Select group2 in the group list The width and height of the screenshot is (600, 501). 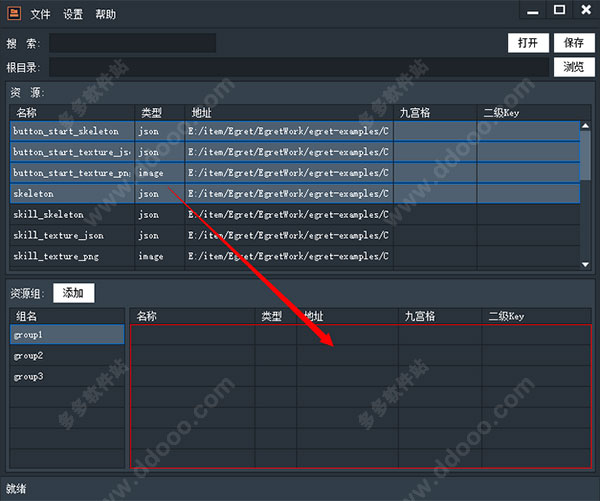(67, 356)
